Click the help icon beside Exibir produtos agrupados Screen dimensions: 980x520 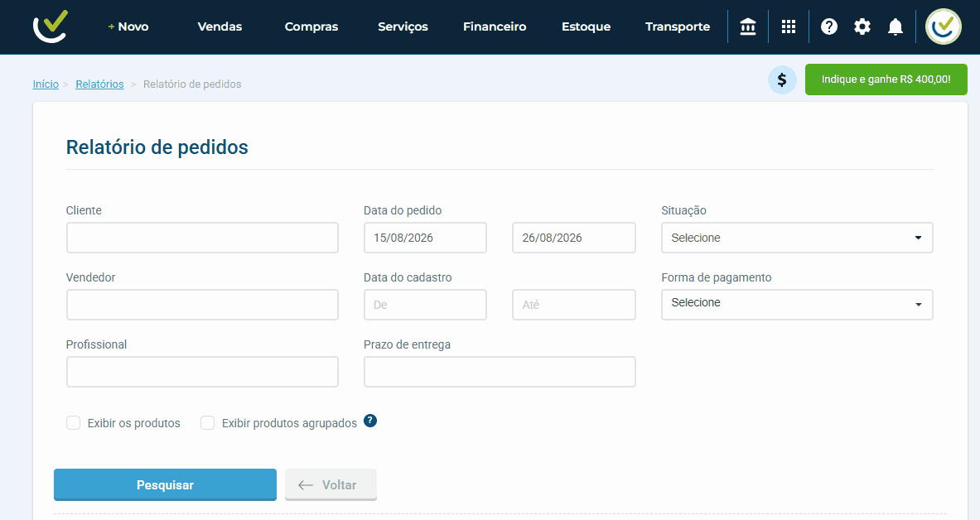[x=370, y=421]
